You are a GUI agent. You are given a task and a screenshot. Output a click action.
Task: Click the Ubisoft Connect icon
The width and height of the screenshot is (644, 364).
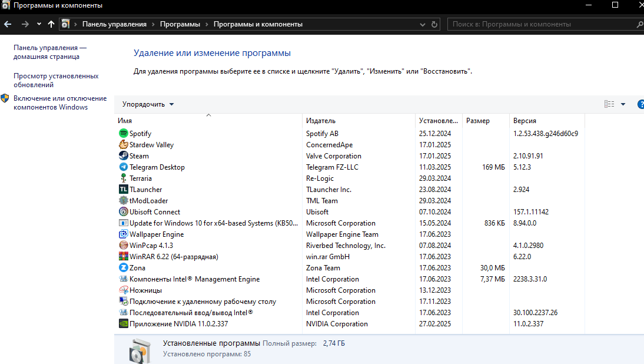[x=123, y=211]
